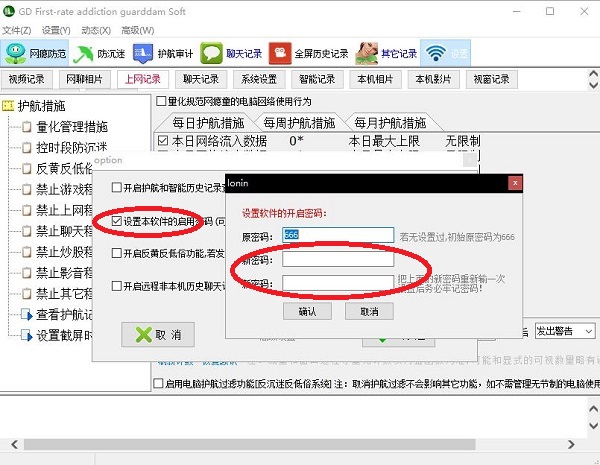Select 量化管理措施 in the tree
This screenshot has width=600, height=465.
coord(72,127)
